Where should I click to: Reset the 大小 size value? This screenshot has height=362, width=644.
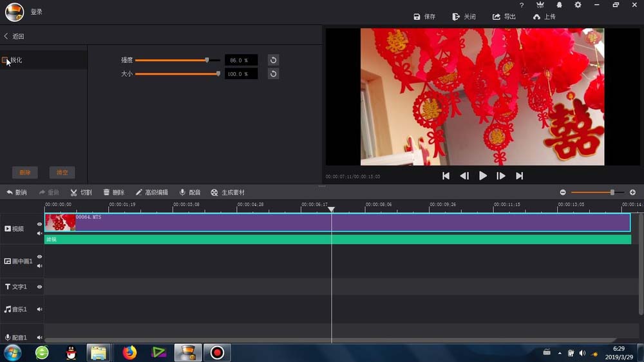(x=273, y=74)
